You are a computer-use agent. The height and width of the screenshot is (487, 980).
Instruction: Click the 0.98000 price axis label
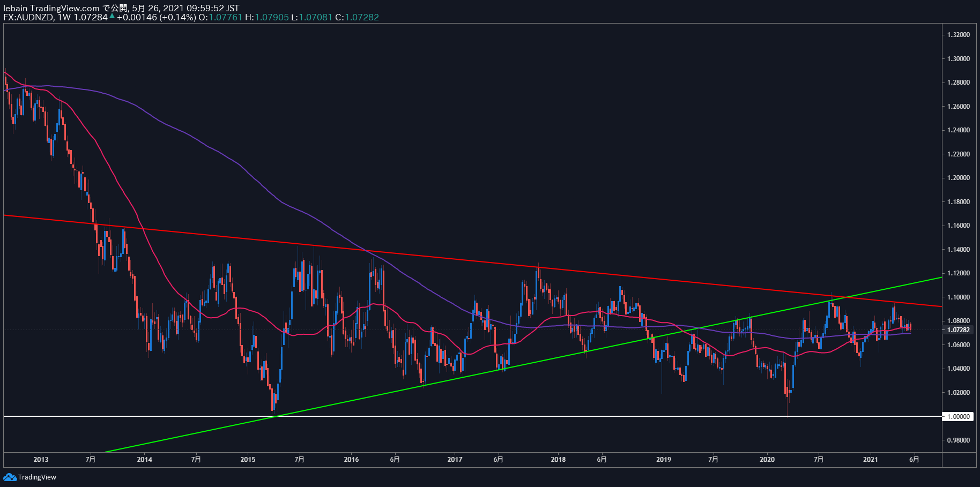[x=959, y=440]
